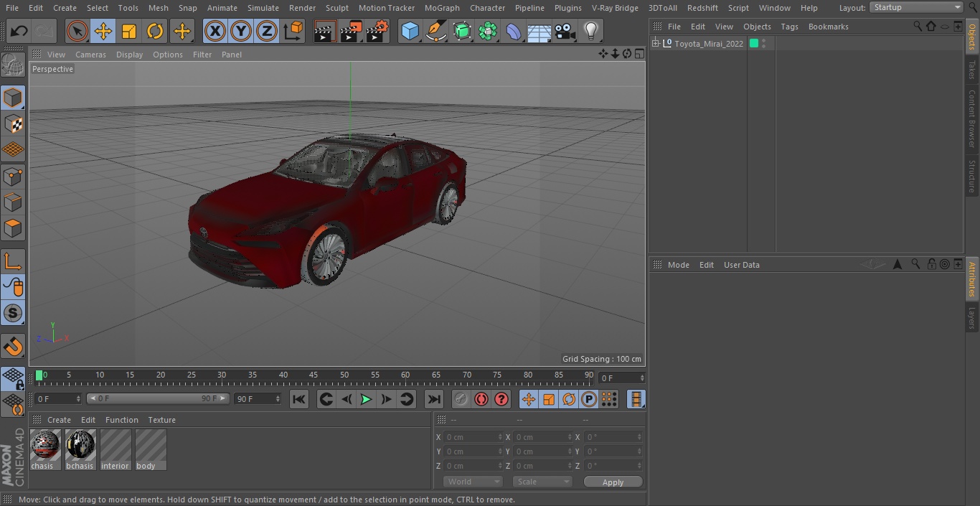Toggle Record Active Objects button

point(461,399)
